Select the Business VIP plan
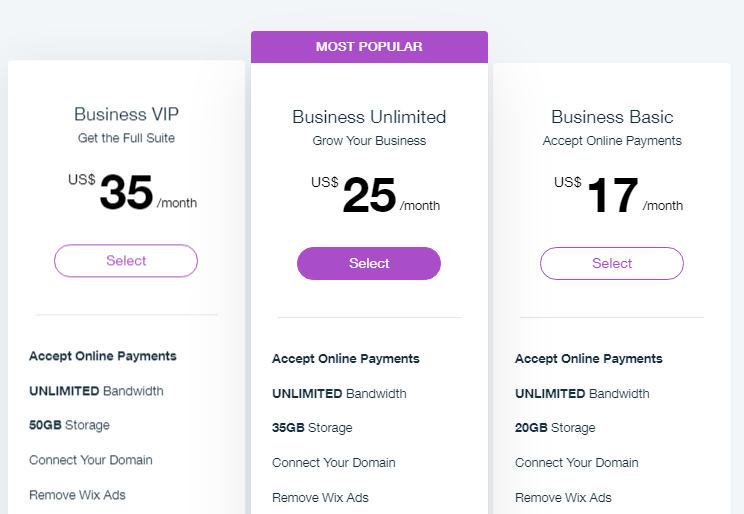The height and width of the screenshot is (514, 744). 126,261
